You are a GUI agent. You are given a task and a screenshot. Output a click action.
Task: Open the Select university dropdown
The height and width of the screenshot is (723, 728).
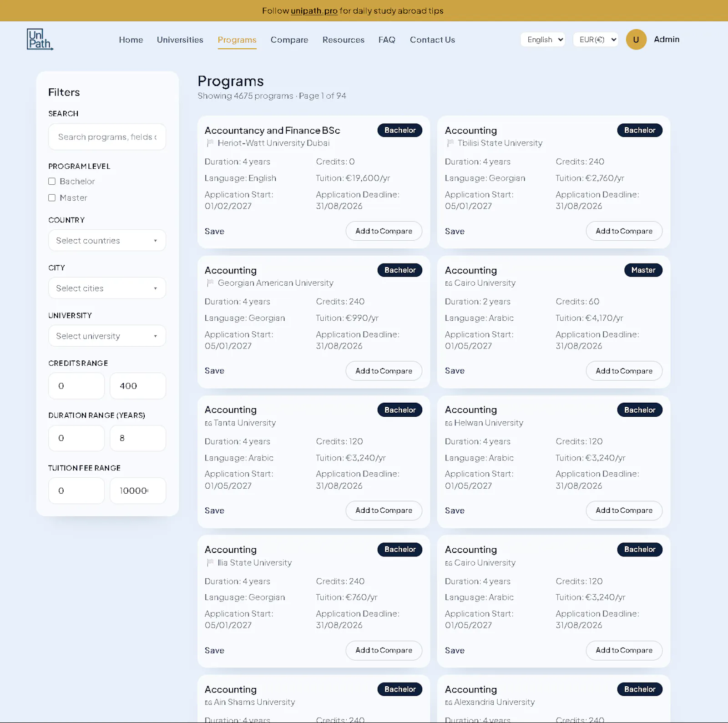pos(107,336)
